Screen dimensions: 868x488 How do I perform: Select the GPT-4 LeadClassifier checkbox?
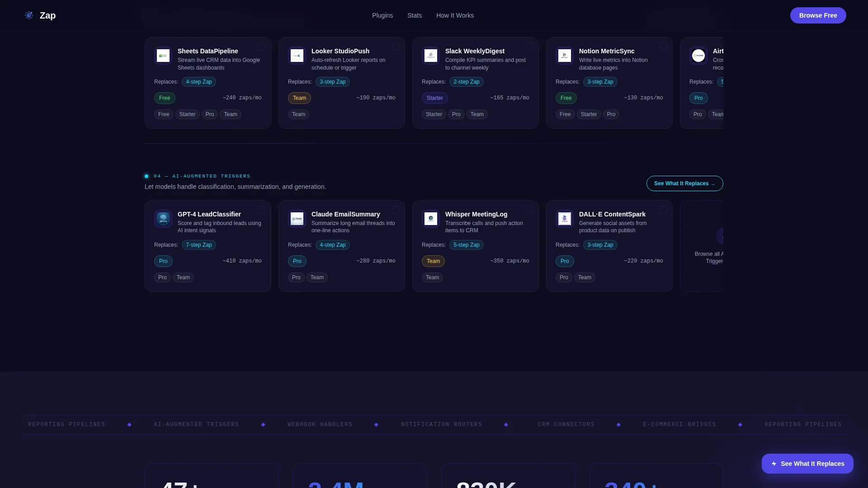(x=262, y=210)
